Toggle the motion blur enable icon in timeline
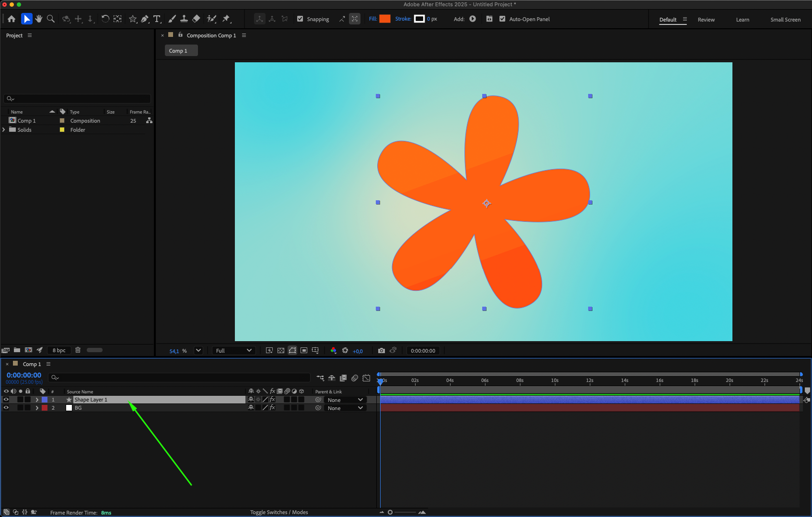This screenshot has height=517, width=812. (355, 378)
